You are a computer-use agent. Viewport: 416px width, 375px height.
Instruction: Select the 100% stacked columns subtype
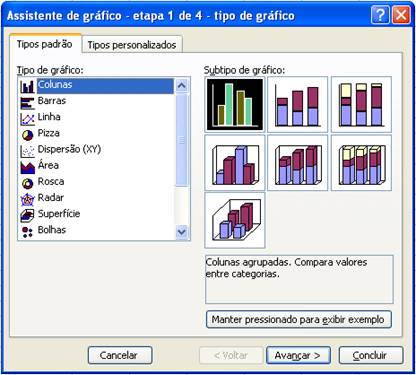[361, 104]
